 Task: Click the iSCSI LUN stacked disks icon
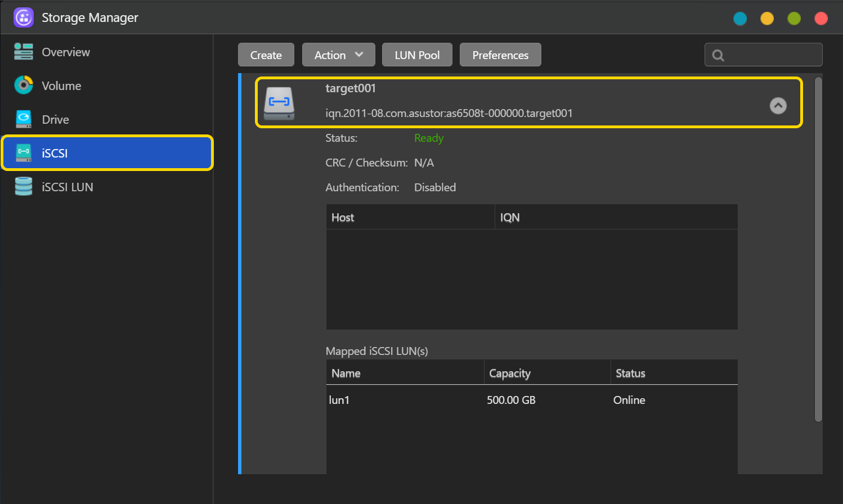24,186
